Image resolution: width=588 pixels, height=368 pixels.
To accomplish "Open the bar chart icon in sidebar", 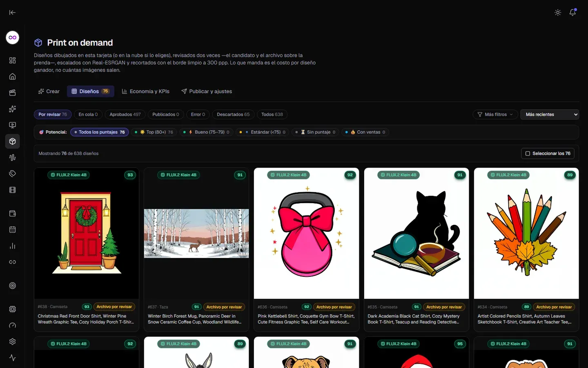I will tap(13, 246).
